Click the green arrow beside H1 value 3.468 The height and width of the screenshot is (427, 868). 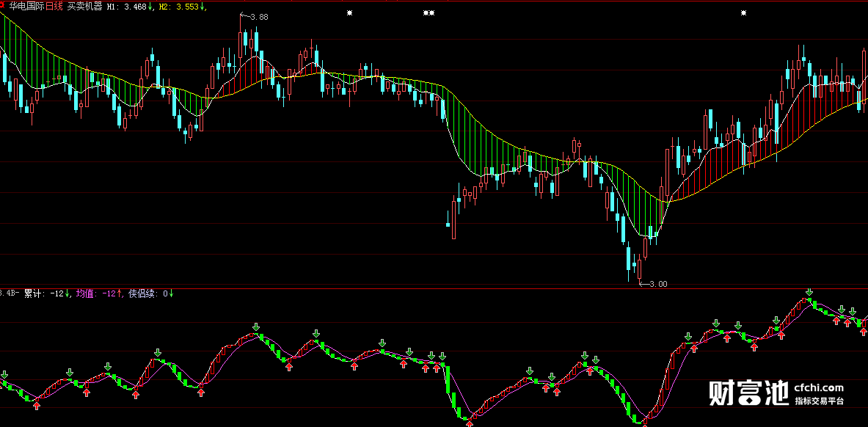pyautogui.click(x=150, y=7)
